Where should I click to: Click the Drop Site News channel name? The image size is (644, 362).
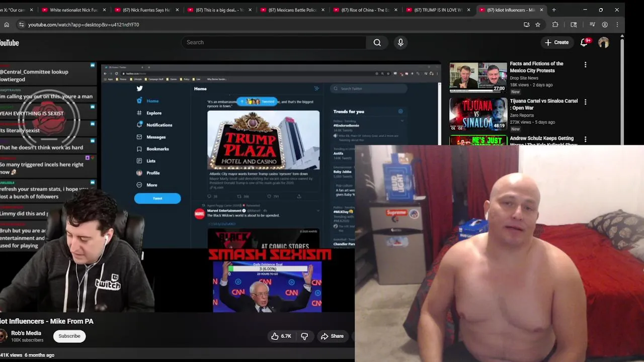(x=524, y=78)
